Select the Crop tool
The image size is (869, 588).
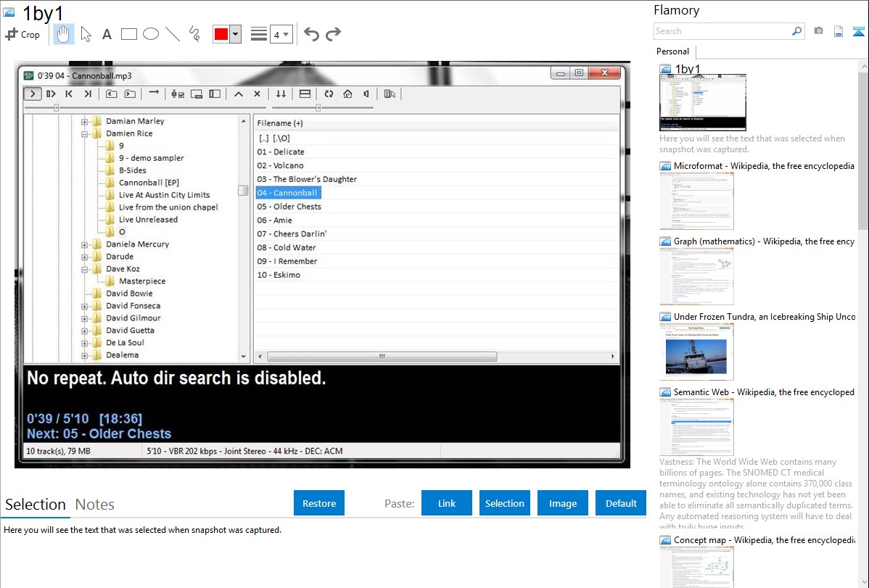(x=22, y=34)
